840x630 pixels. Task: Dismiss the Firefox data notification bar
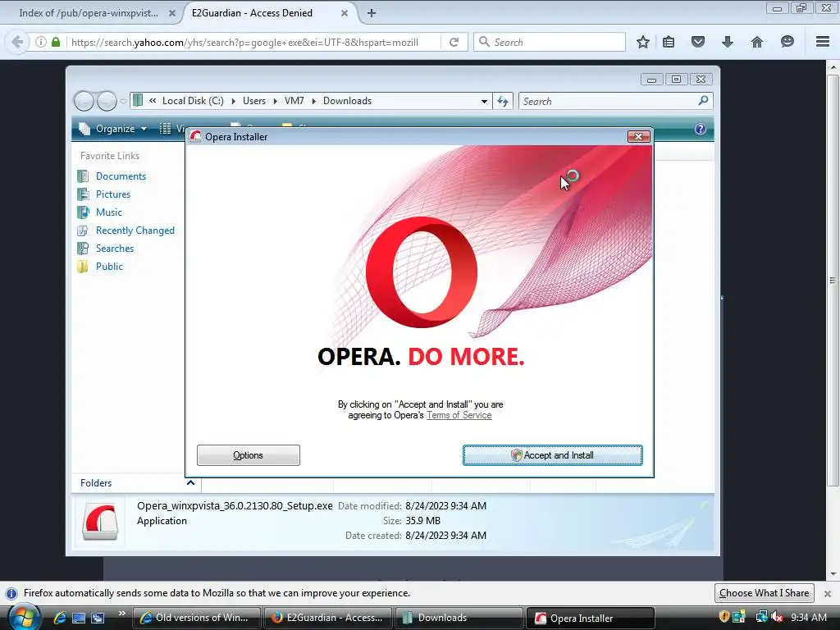tap(828, 594)
